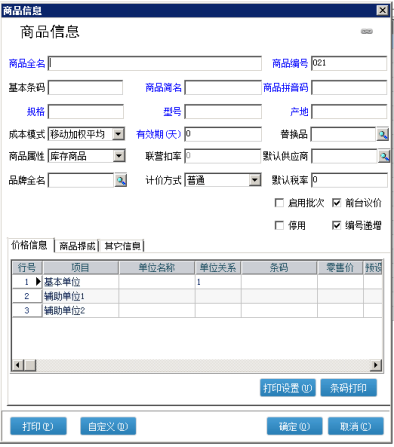The image size is (394, 447).
Task: Click row number 3 in table
Action: (x=27, y=311)
